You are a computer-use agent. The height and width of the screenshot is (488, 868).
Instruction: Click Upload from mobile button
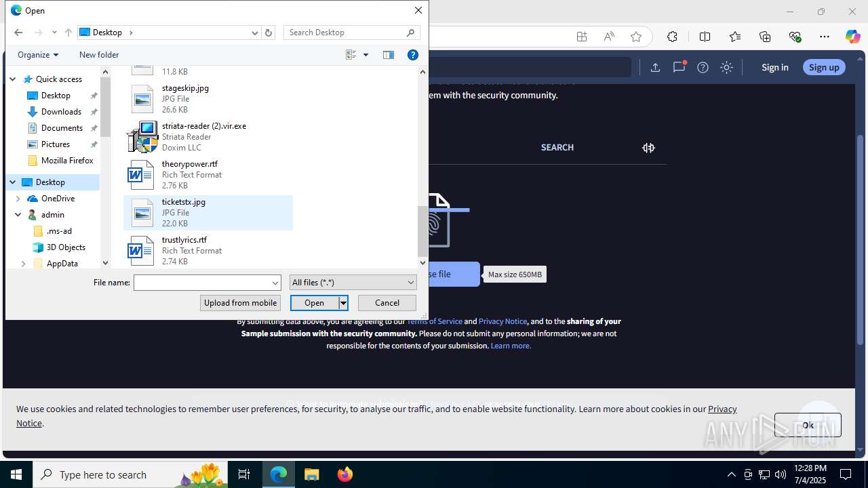point(240,303)
